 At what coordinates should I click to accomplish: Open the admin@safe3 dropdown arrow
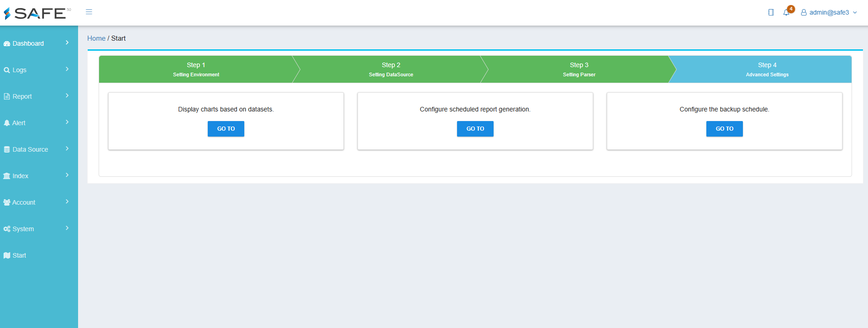[x=855, y=13]
